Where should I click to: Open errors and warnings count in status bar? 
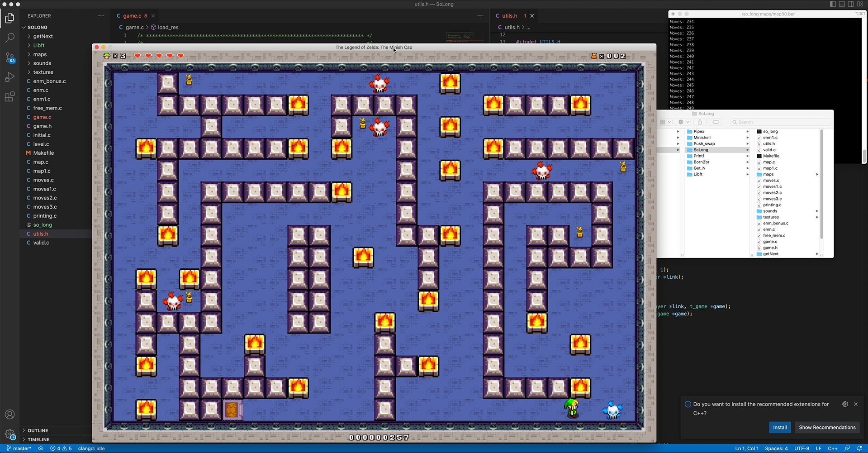pyautogui.click(x=61, y=448)
